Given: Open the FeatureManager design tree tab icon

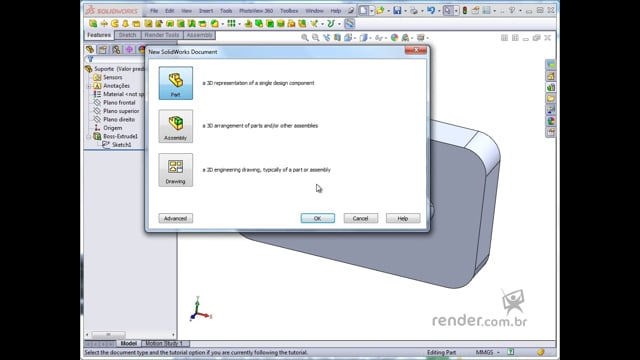Looking at the screenshot, I should (x=90, y=50).
